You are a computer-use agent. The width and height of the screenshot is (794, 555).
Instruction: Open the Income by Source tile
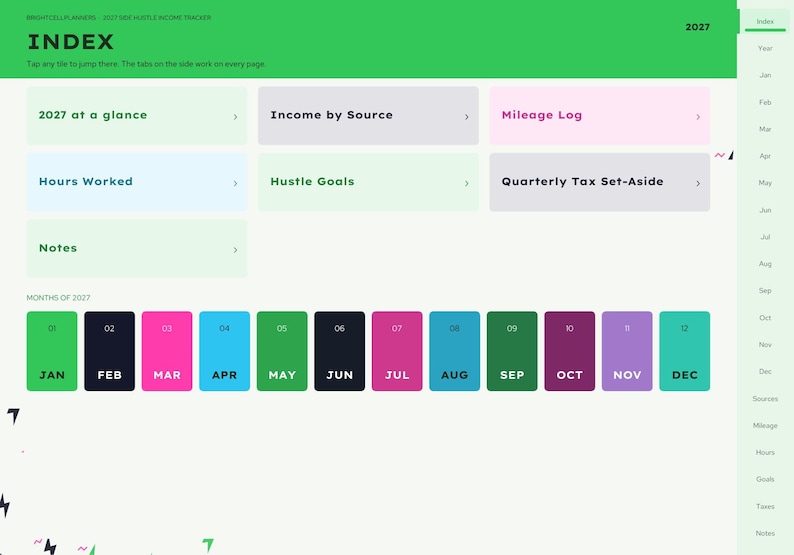click(368, 115)
